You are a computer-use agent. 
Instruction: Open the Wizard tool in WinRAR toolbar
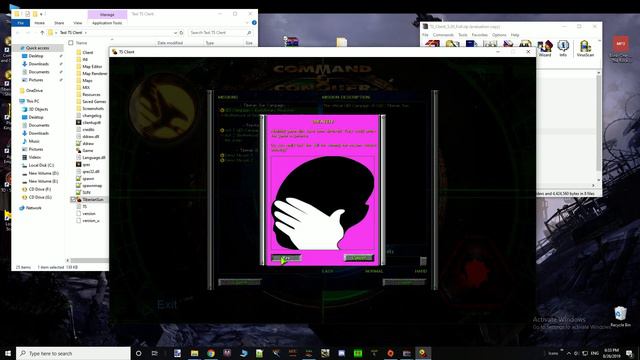[545, 49]
